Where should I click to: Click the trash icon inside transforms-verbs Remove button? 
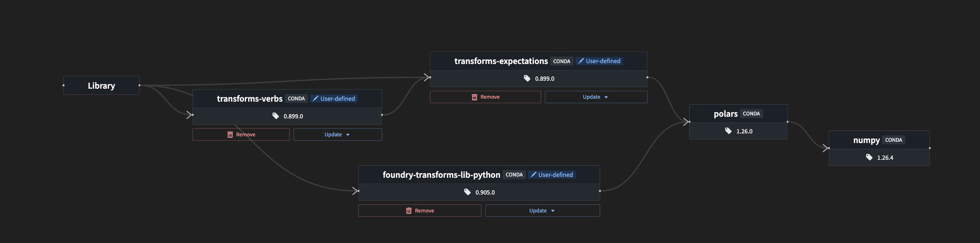pos(230,134)
